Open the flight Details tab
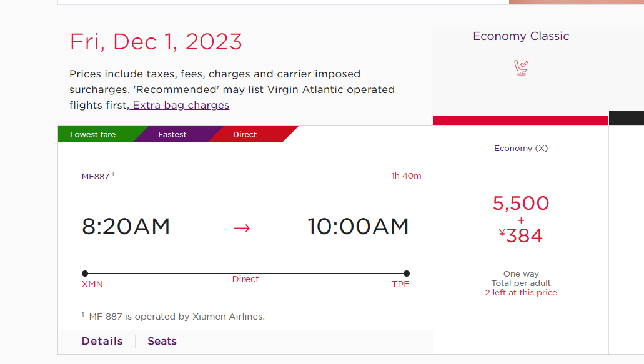 point(102,341)
